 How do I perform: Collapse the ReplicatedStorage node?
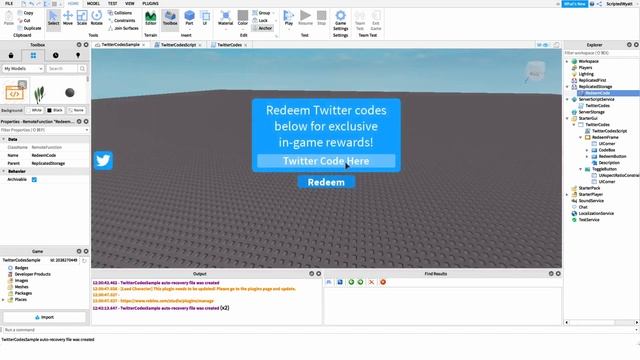point(567,87)
